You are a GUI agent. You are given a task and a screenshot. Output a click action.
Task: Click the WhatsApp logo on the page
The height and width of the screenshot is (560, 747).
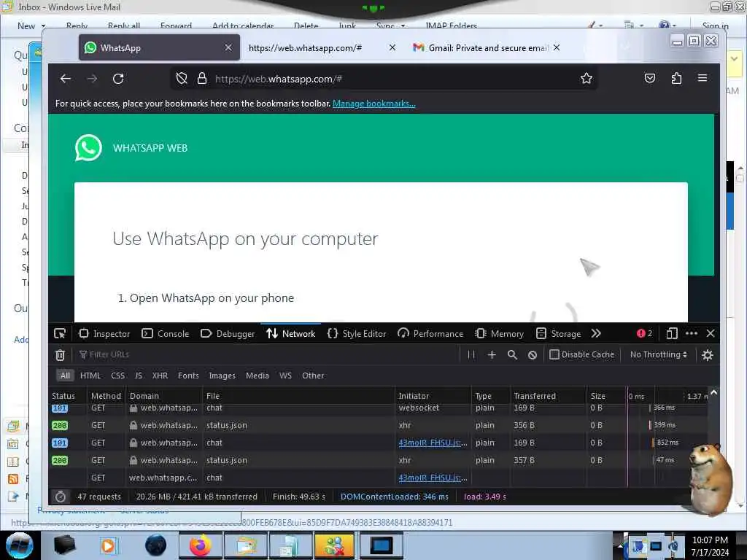click(88, 147)
